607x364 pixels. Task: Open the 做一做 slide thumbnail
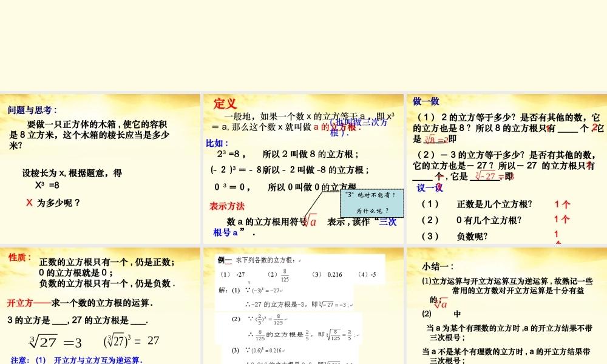(x=507, y=169)
